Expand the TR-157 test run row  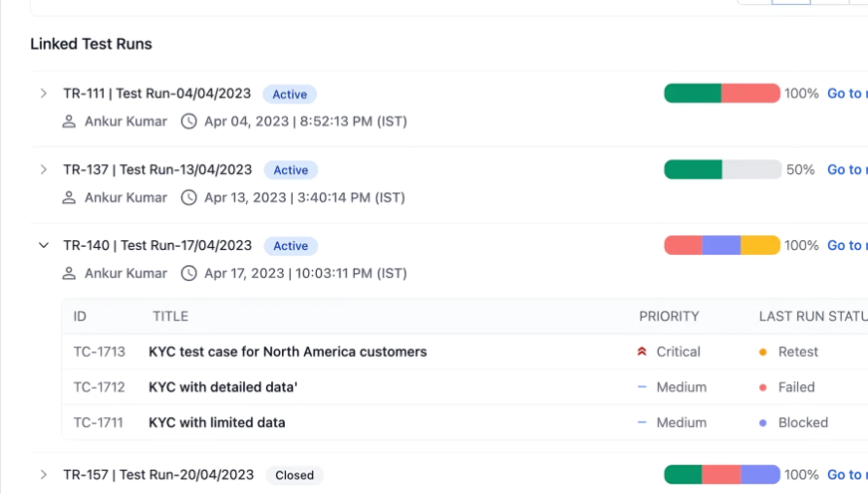click(x=44, y=475)
